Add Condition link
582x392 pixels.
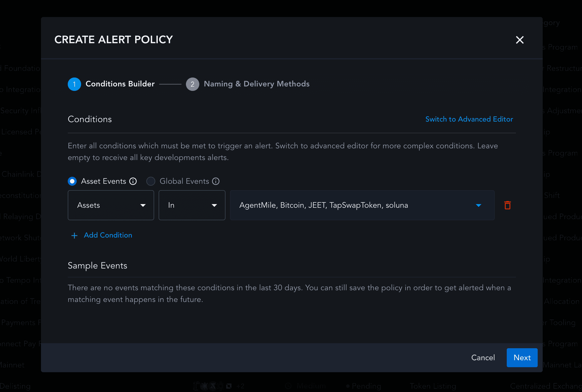108,235
